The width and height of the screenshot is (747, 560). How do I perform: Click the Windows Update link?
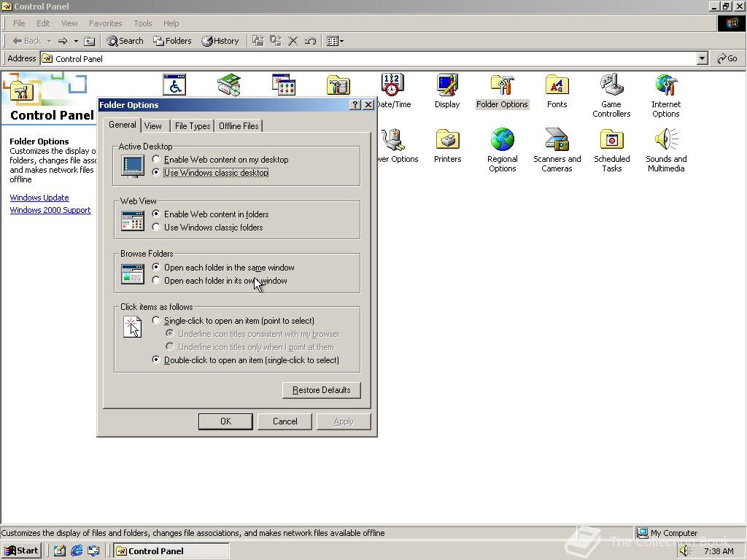(x=39, y=198)
